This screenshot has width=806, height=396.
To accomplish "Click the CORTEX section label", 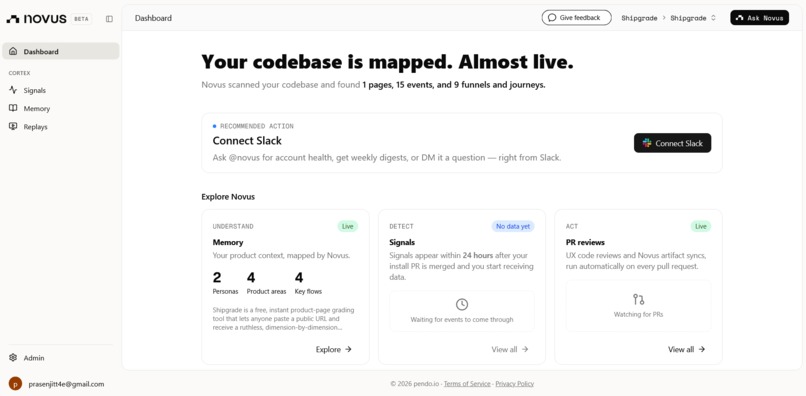I will click(19, 73).
